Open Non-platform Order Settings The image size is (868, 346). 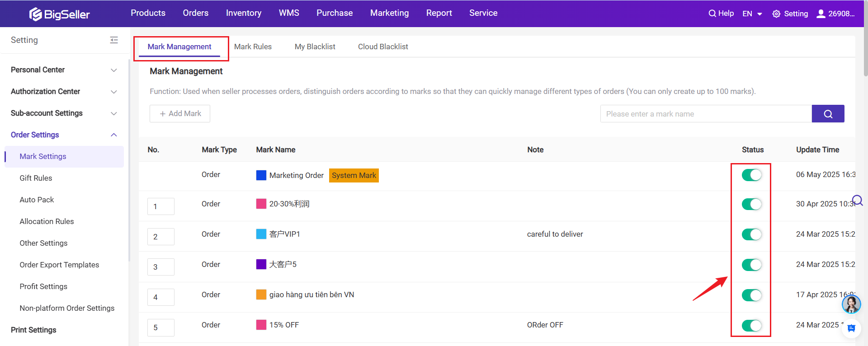pyautogui.click(x=67, y=309)
